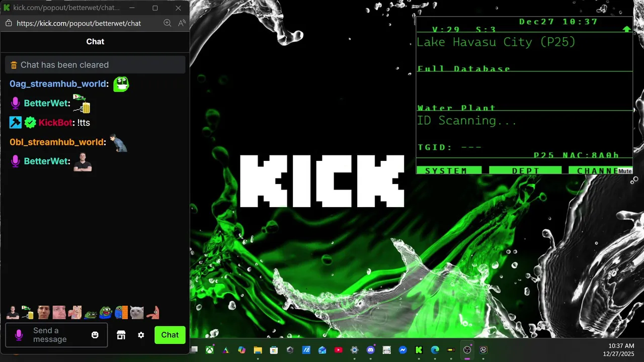The width and height of the screenshot is (644, 362).
Task: Click Chat has been cleared notice text
Action: 64,65
